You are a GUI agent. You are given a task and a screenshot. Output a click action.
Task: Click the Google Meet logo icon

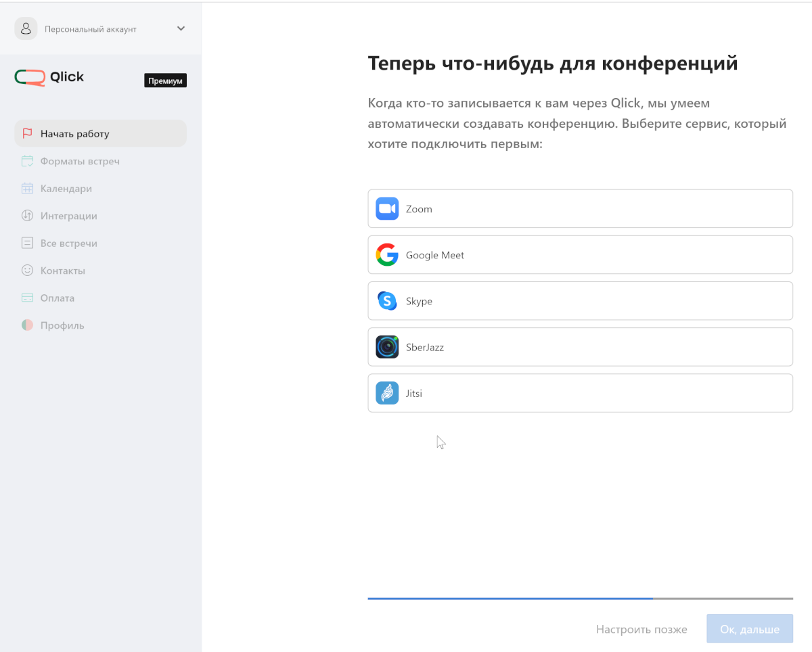[x=387, y=255]
